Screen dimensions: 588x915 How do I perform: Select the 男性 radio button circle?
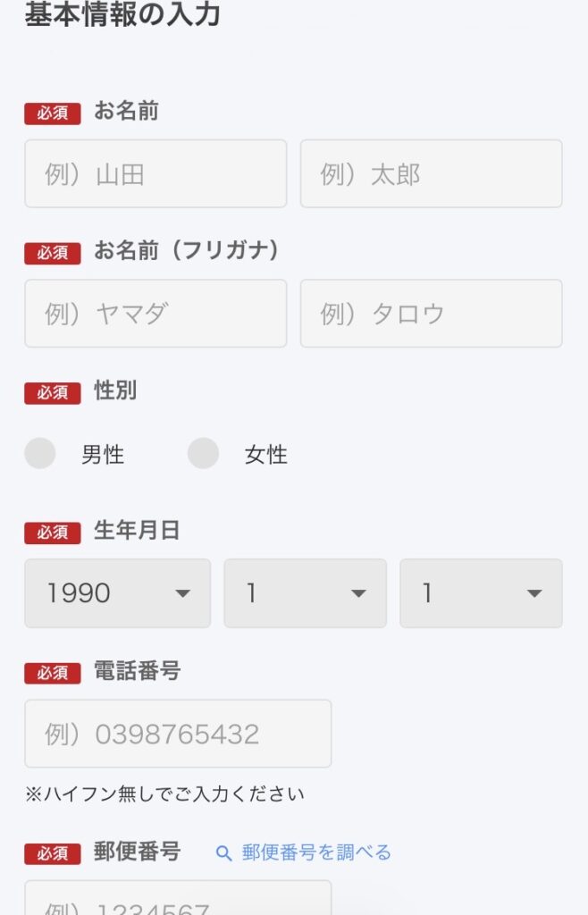click(40, 454)
